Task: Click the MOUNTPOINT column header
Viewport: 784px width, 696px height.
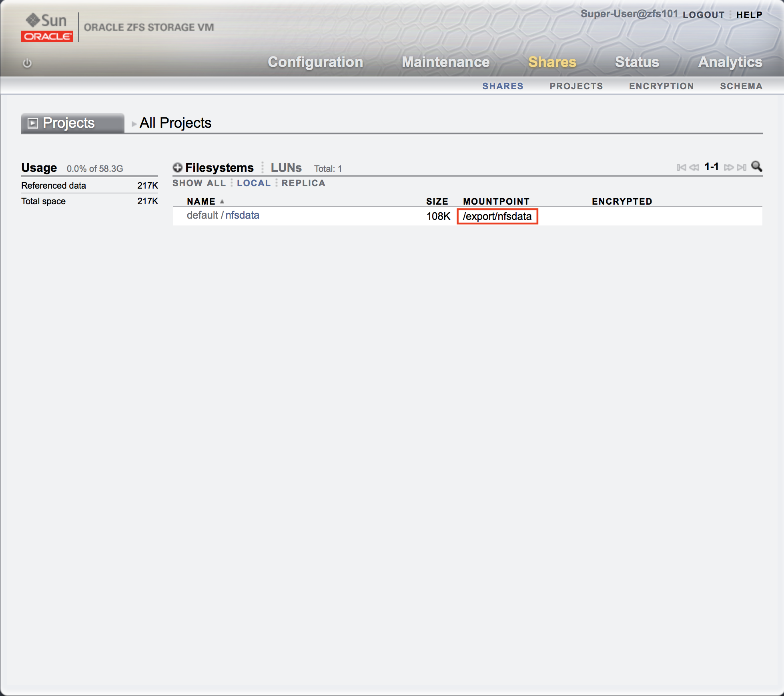Action: (496, 201)
